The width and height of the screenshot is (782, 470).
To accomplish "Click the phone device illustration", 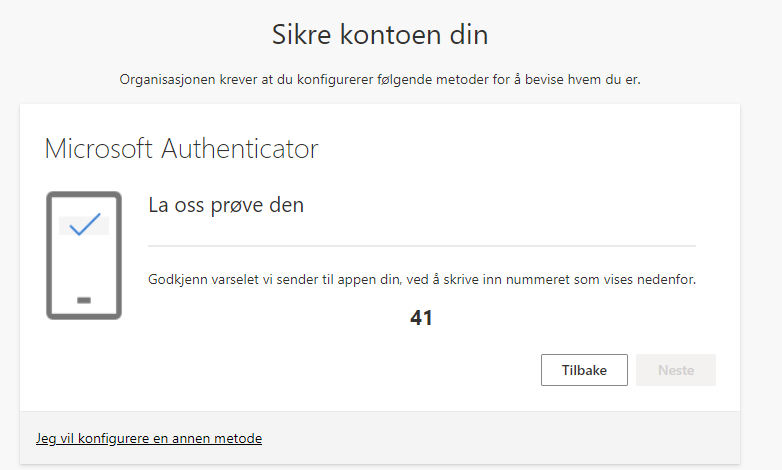I will pyautogui.click(x=84, y=255).
